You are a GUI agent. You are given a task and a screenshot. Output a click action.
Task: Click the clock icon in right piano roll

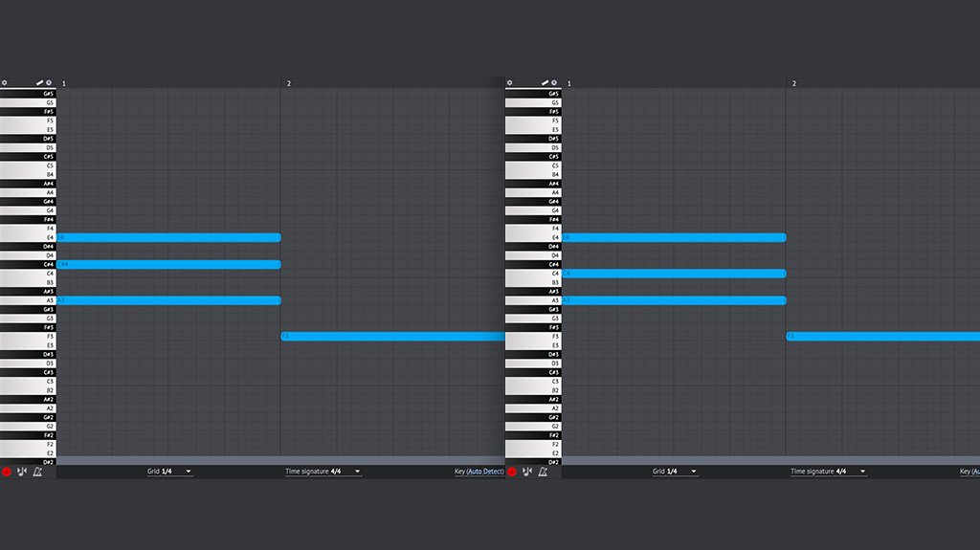(554, 82)
